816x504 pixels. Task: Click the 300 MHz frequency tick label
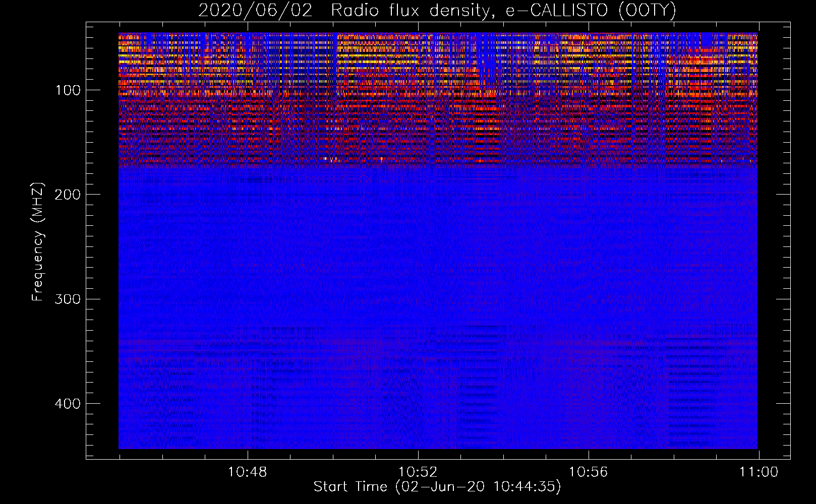point(68,299)
